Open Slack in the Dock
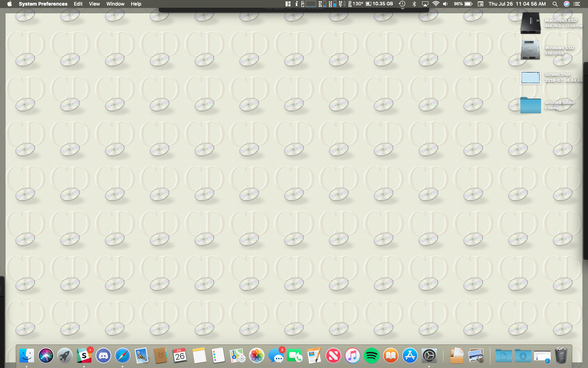This screenshot has width=588, height=368. 84,356
